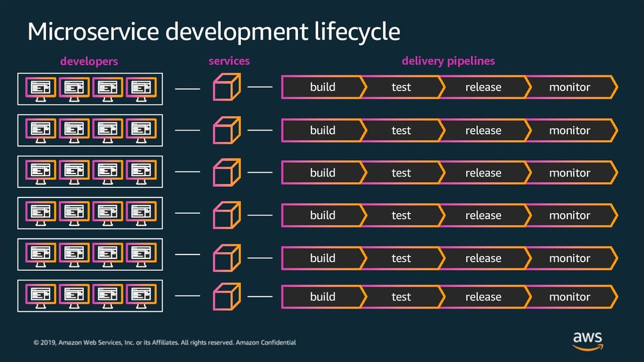Click last developer monitor in fourth row
644x362 pixels.
(x=142, y=214)
